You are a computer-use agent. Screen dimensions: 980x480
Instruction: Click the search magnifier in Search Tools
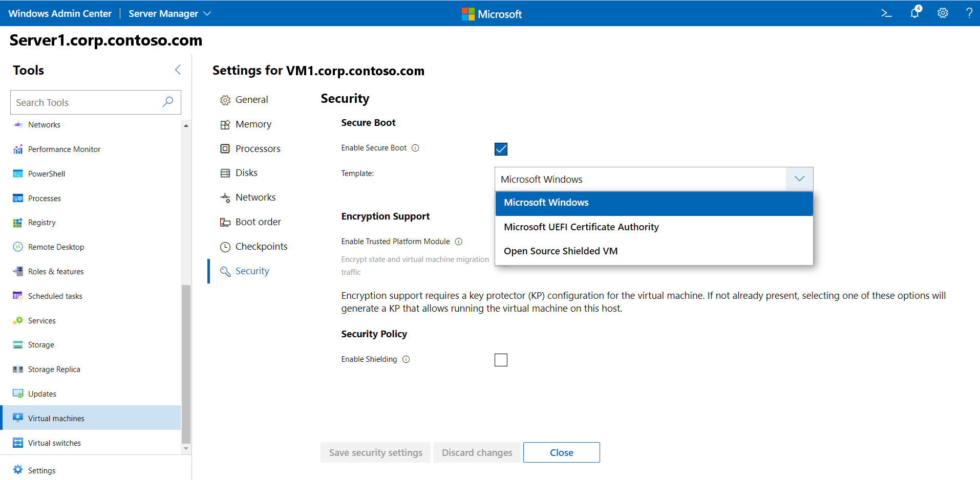click(x=167, y=102)
